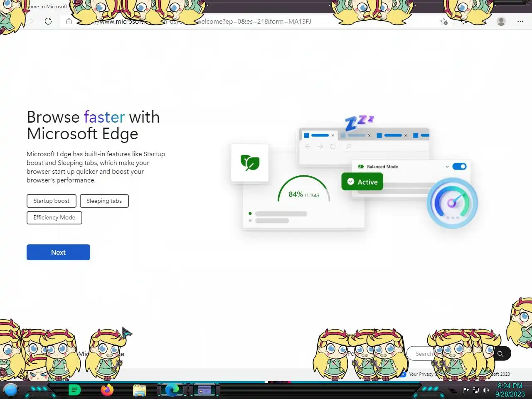Screen dimensions: 532x399
Task: Switch to Microsoft Edge taskbar button
Action: pyautogui.click(x=172, y=390)
